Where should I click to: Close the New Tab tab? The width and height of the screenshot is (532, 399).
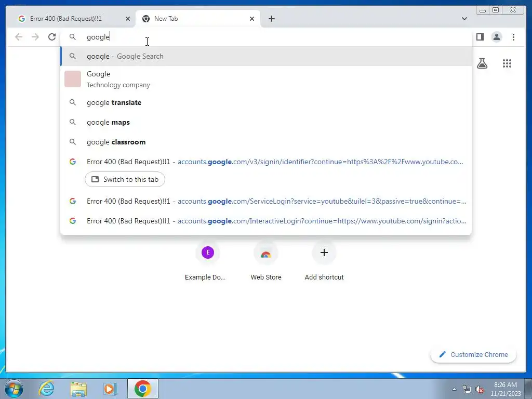point(252,19)
